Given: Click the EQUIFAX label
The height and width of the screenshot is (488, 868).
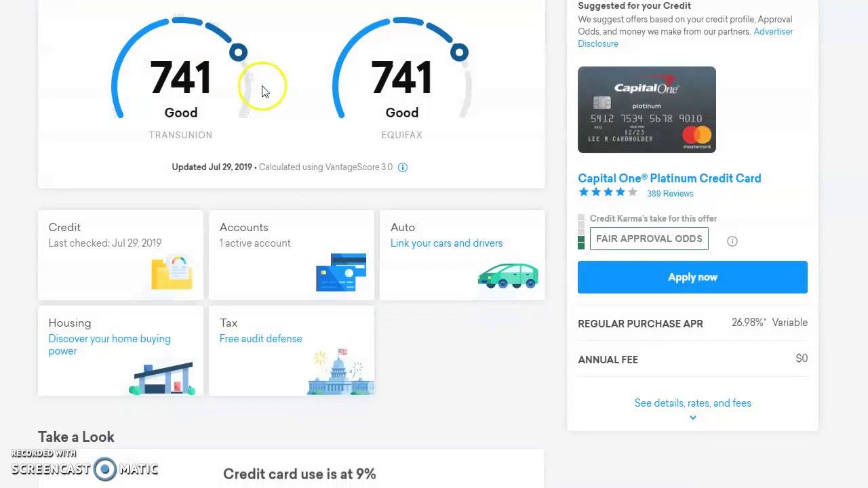Looking at the screenshot, I should click(401, 135).
